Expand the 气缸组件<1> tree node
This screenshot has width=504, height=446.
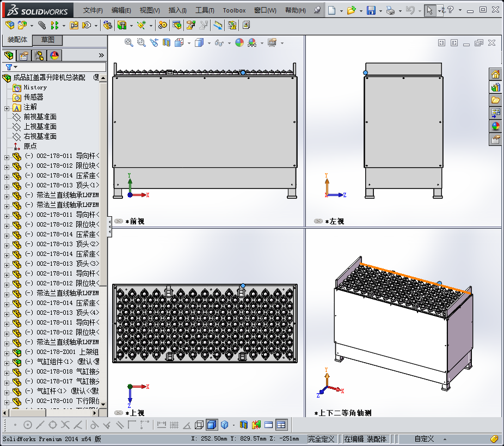pyautogui.click(x=7, y=363)
